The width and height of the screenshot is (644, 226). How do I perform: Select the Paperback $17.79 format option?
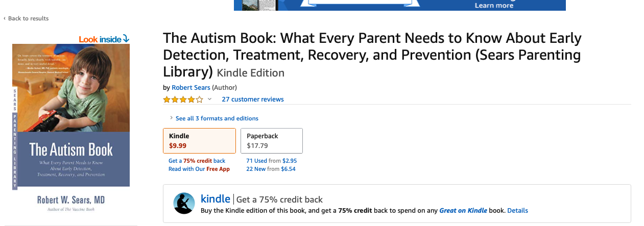point(271,141)
